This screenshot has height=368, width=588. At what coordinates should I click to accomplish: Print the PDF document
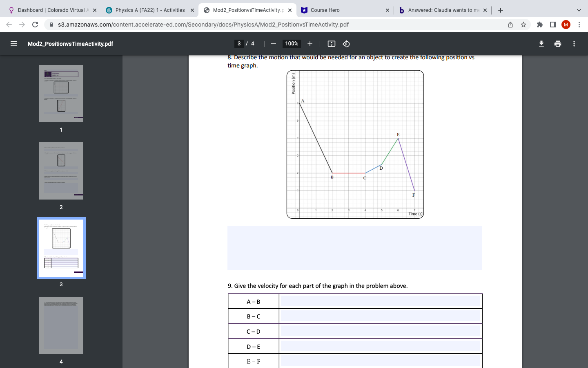[557, 44]
